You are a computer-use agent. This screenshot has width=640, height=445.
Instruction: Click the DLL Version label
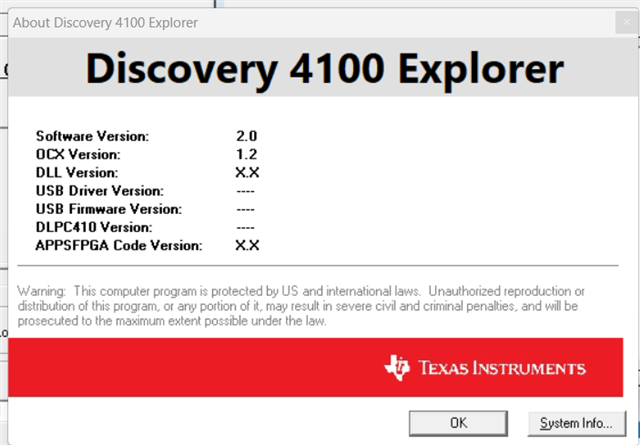[77, 172]
